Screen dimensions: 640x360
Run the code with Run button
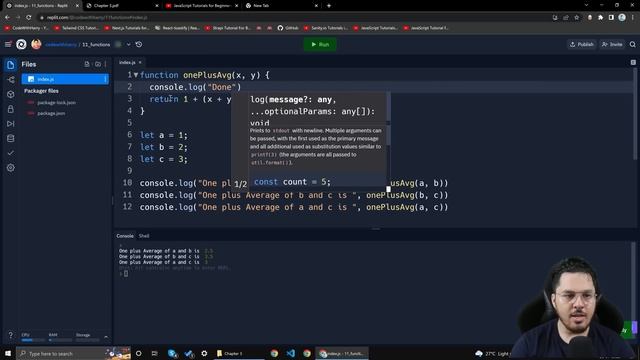point(320,44)
